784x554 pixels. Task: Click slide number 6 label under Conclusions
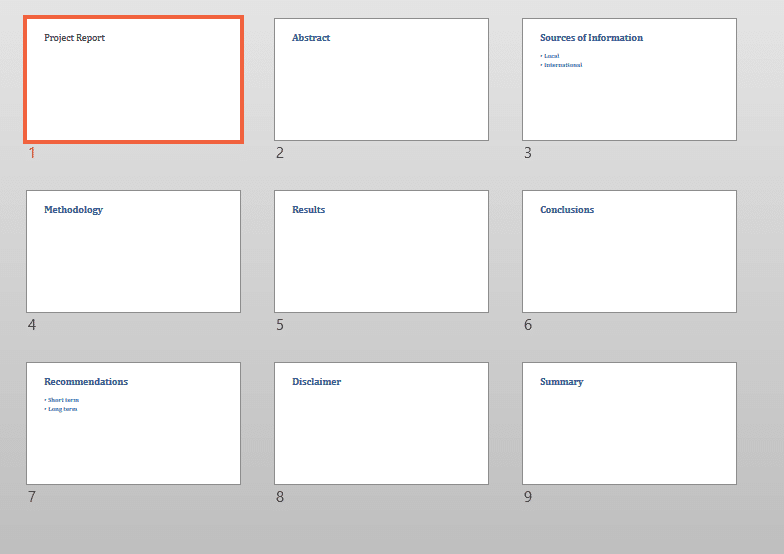[528, 325]
